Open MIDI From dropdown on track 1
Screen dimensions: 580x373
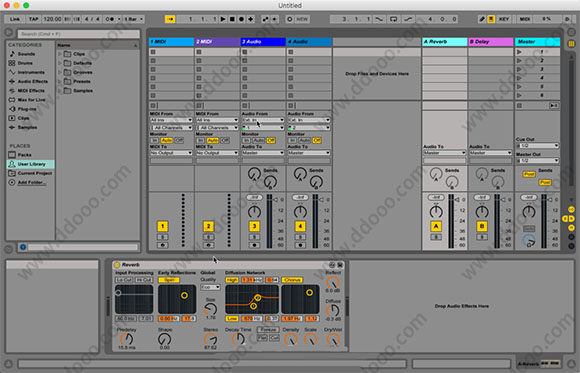point(171,120)
